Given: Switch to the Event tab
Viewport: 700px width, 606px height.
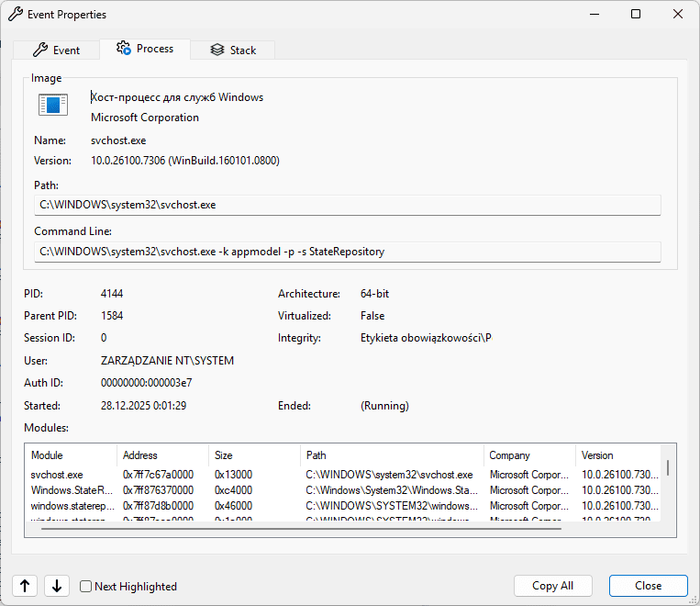Looking at the screenshot, I should tap(56, 50).
